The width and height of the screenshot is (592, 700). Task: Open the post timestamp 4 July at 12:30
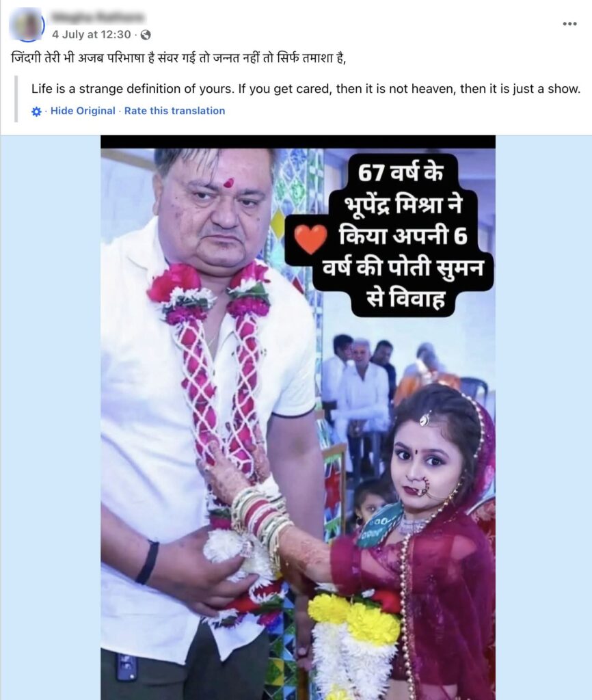click(x=92, y=35)
